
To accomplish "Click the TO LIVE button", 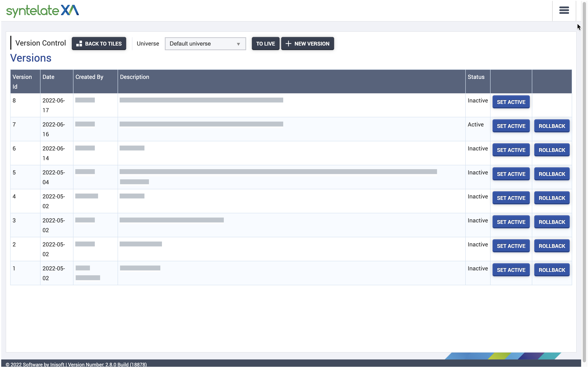I will pyautogui.click(x=265, y=44).
